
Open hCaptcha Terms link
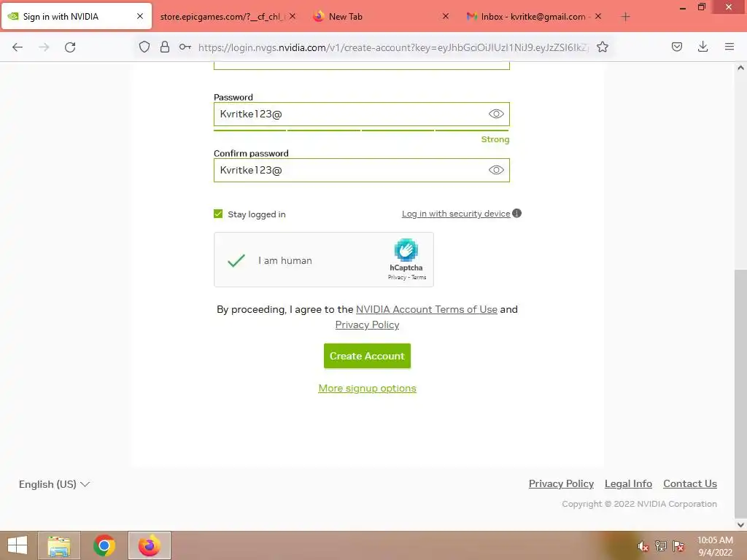[419, 277]
